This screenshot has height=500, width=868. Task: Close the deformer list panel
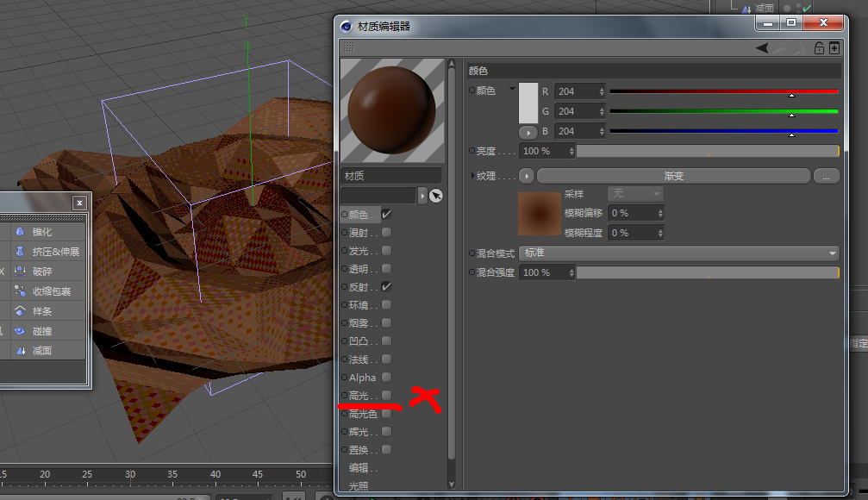tap(79, 203)
